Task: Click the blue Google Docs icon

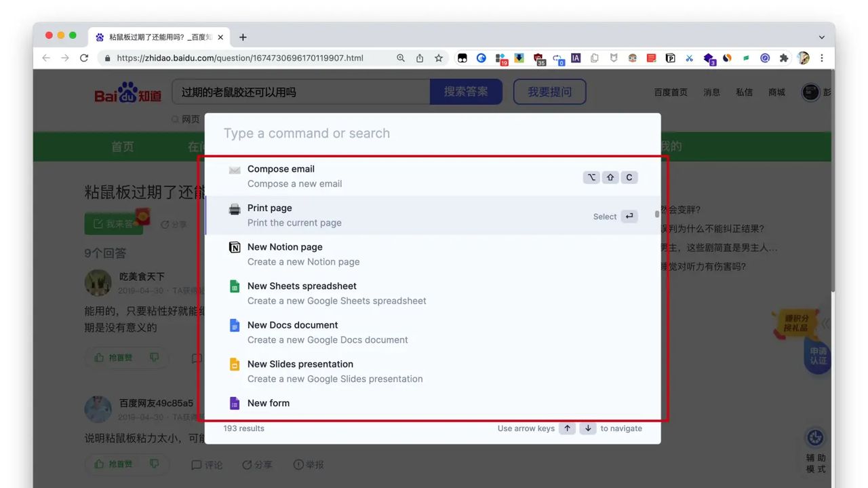Action: (x=235, y=325)
